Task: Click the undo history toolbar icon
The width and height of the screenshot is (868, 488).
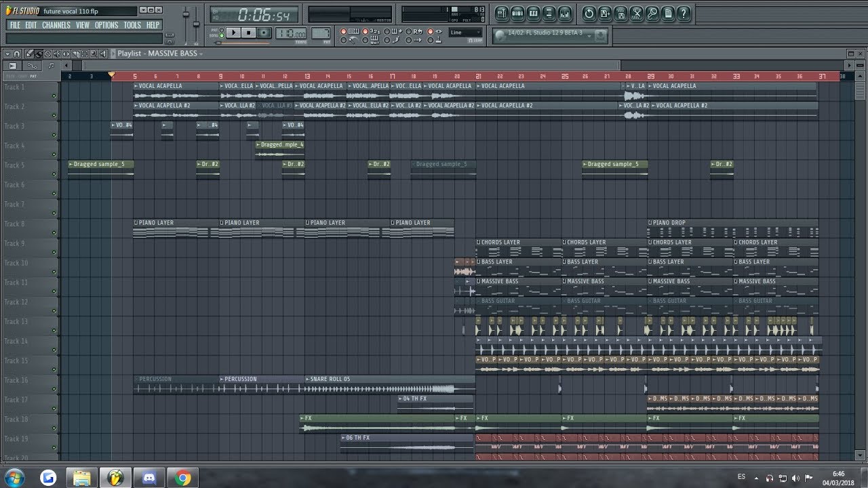Action: coord(589,13)
